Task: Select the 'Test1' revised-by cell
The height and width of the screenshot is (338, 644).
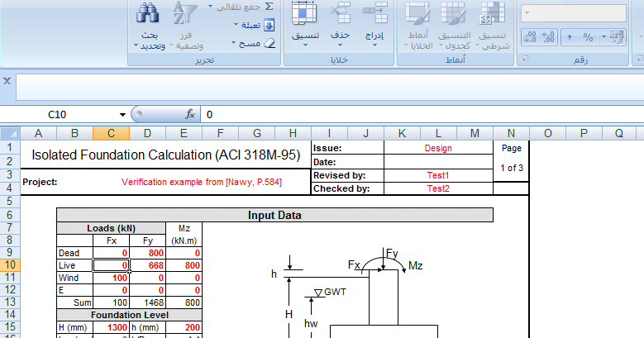Action: coord(438,175)
